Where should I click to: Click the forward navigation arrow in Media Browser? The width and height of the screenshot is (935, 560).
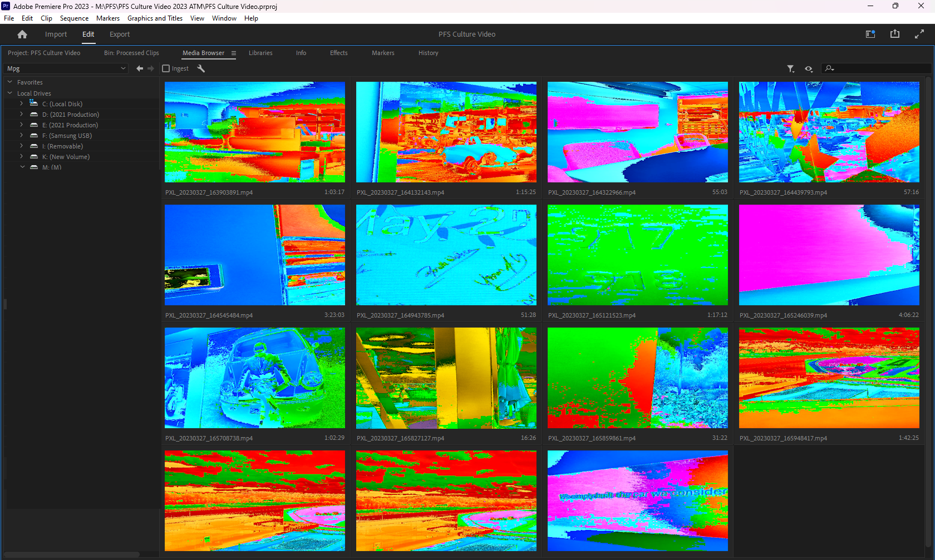151,68
